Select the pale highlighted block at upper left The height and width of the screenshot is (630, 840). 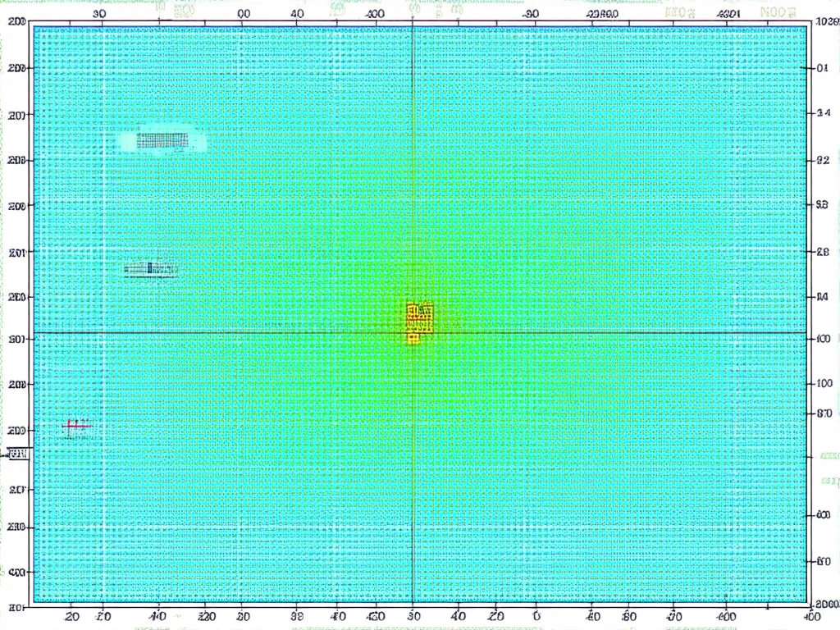[x=162, y=141]
